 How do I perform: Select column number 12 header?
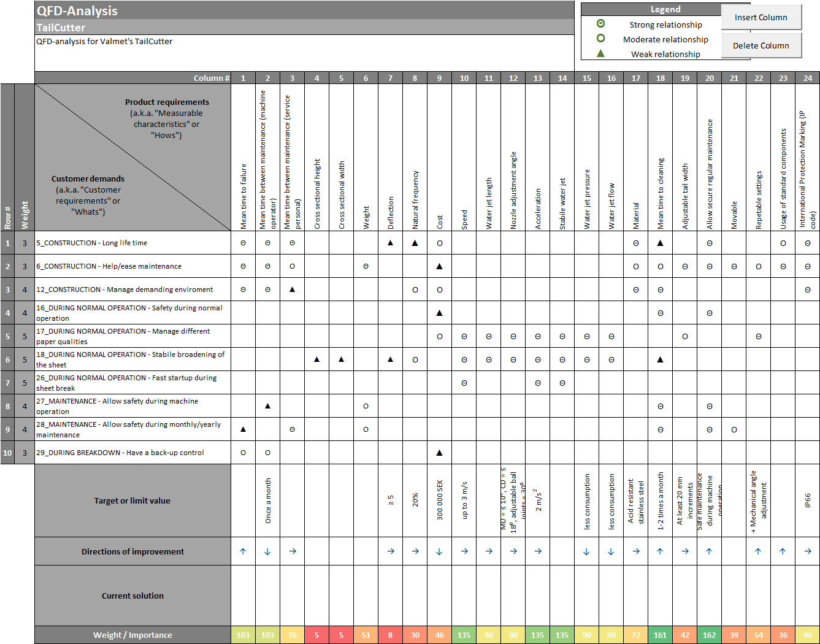point(513,78)
